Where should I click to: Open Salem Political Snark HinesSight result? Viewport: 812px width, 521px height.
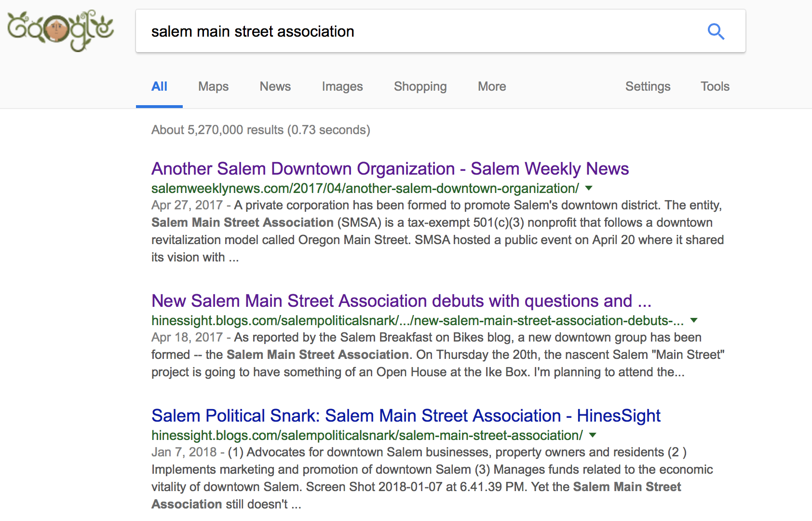pos(406,416)
